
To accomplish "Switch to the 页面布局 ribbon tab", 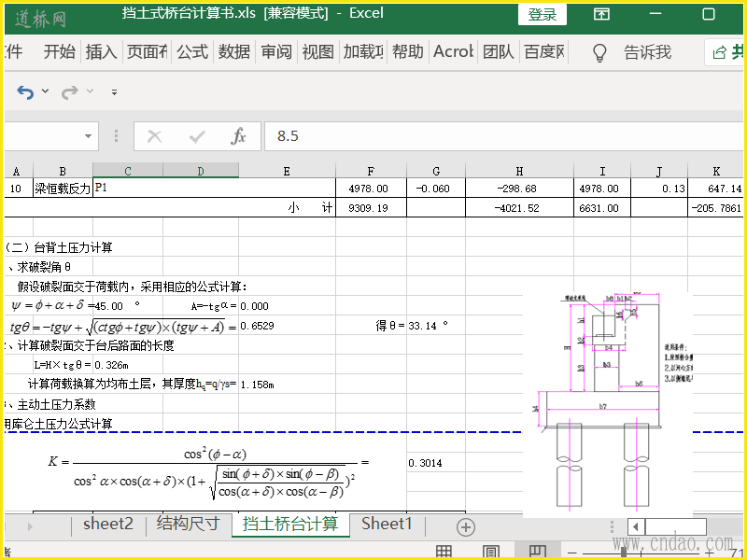I will point(147,51).
